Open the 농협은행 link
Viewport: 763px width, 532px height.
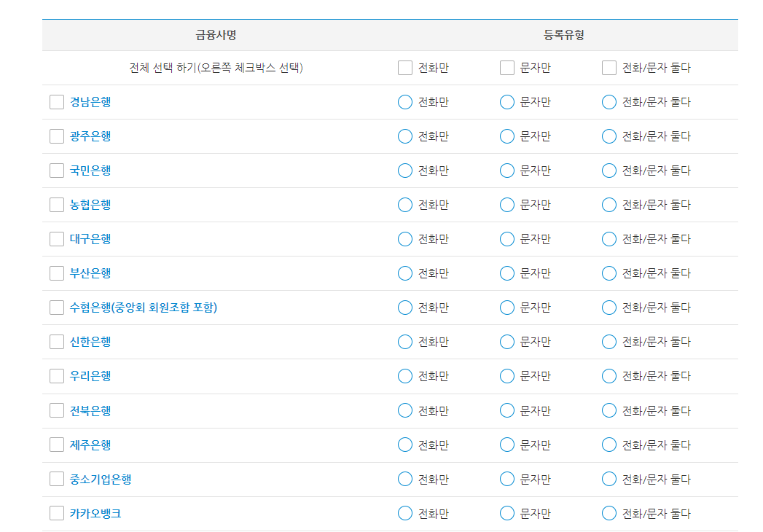[x=90, y=205]
